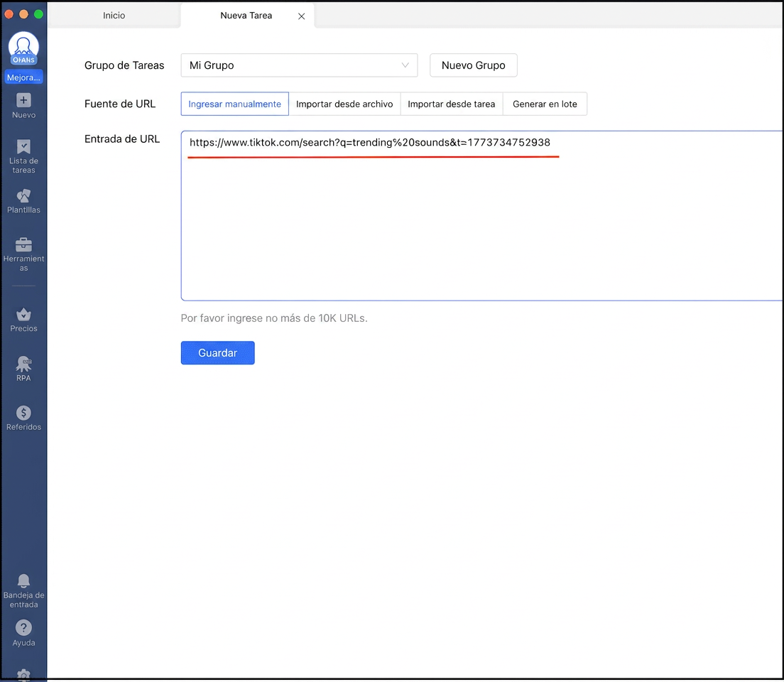This screenshot has width=784, height=682.
Task: Select Importar desde tarea option
Action: [x=452, y=104]
